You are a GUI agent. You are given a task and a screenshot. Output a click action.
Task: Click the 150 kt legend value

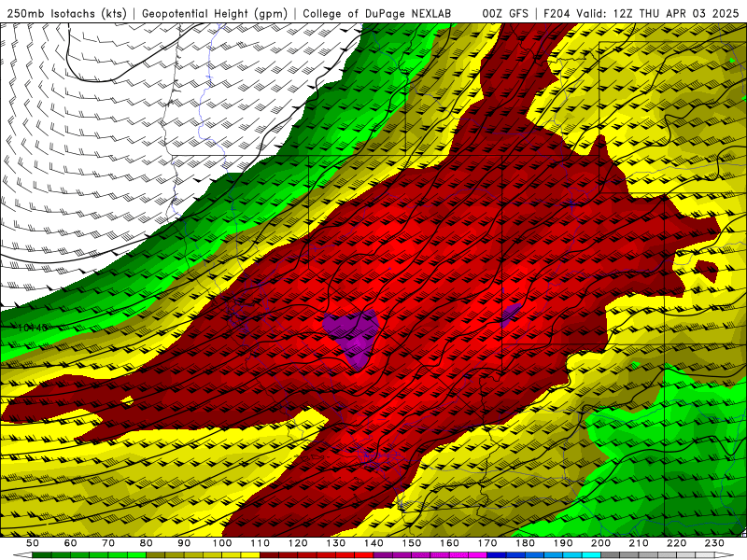click(x=412, y=543)
